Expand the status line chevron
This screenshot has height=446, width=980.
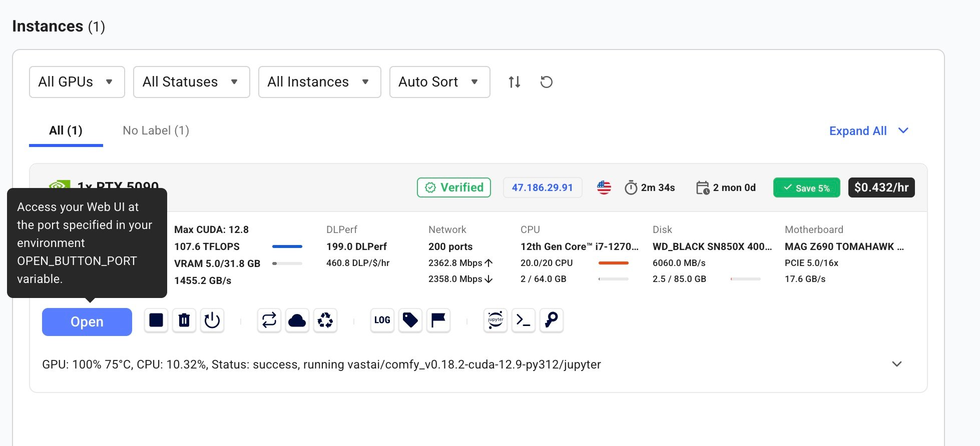tap(897, 364)
